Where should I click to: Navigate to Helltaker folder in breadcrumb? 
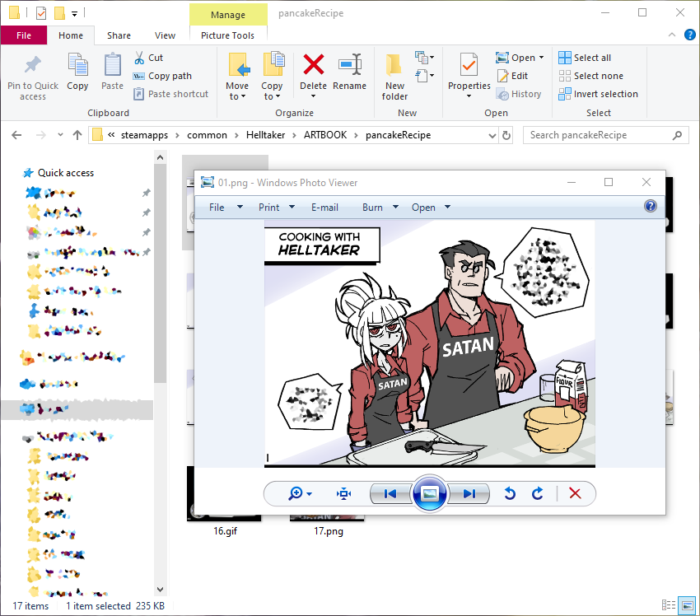click(266, 135)
